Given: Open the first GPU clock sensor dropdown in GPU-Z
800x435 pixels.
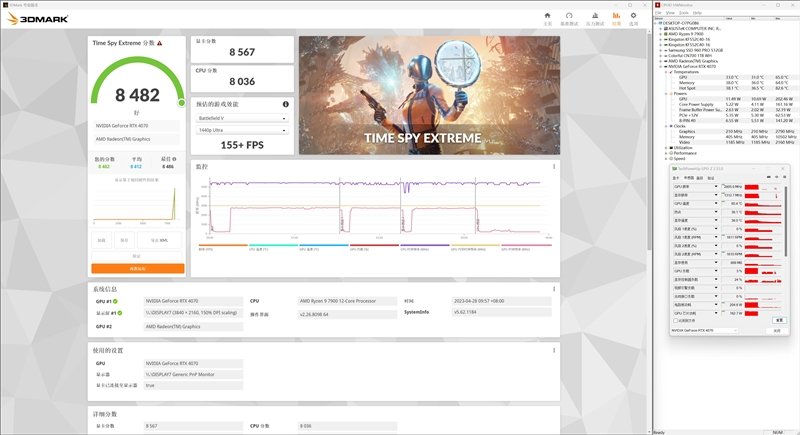Looking at the screenshot, I should tap(716, 187).
